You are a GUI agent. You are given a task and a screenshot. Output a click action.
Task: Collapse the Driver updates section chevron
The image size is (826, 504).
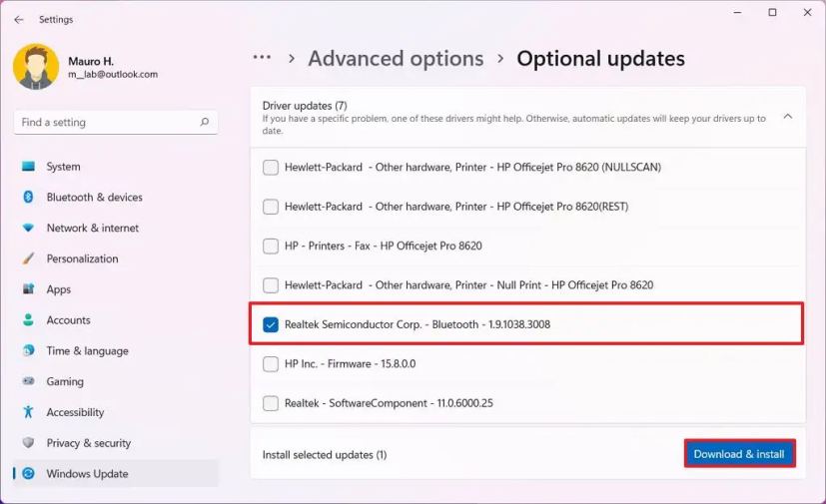pos(787,117)
